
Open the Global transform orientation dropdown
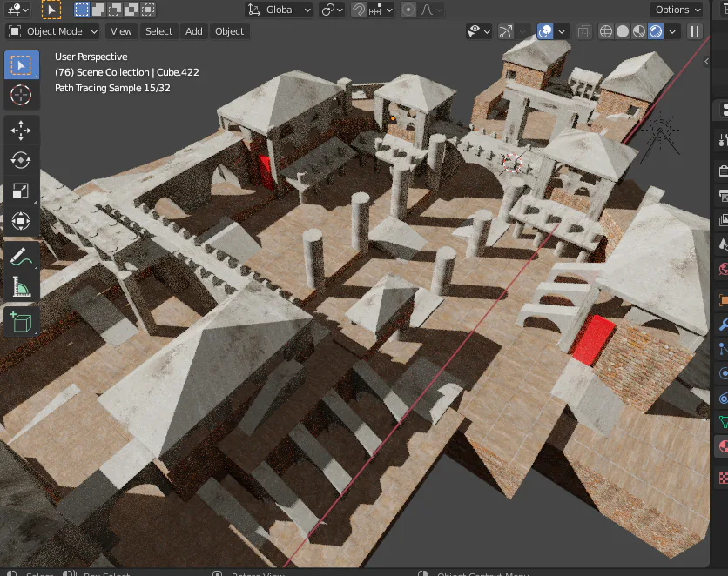pos(279,10)
